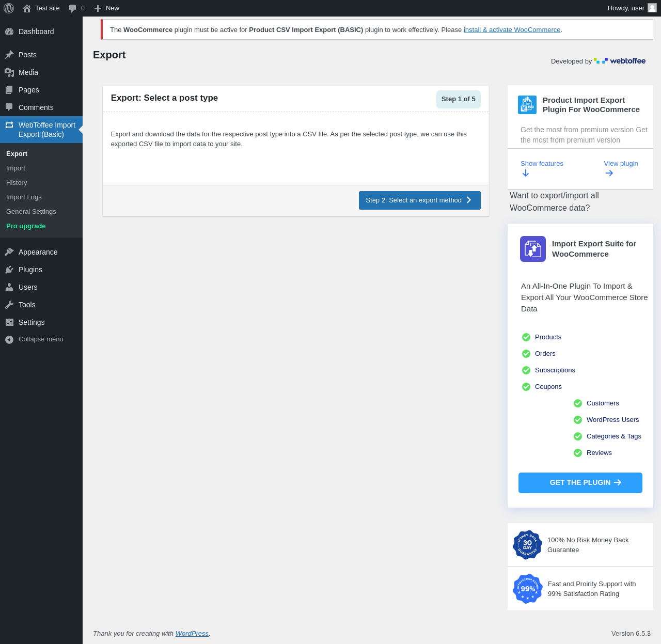Image resolution: width=661 pixels, height=644 pixels.
Task: Click the Version 6.5.3 footer text
Action: 631,634
